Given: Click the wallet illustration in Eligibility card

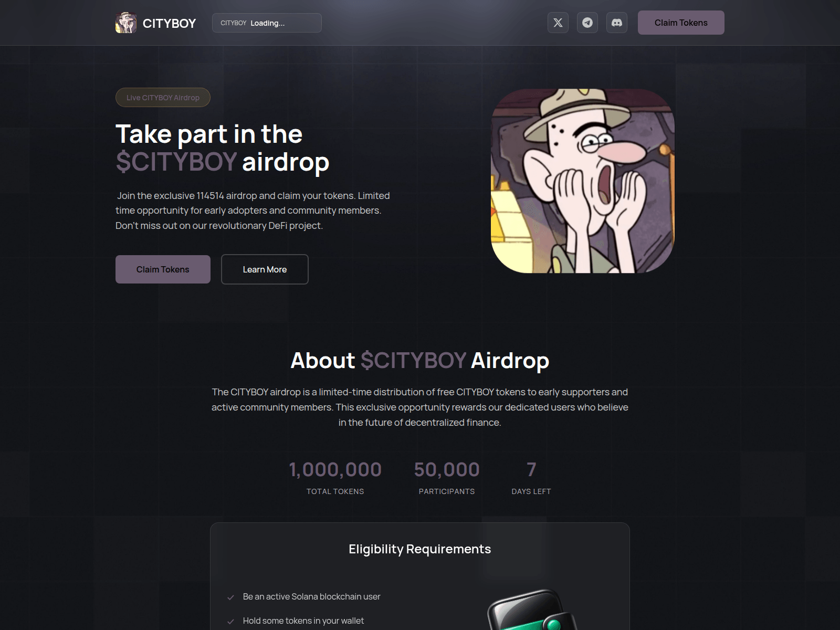Looking at the screenshot, I should pyautogui.click(x=533, y=610).
